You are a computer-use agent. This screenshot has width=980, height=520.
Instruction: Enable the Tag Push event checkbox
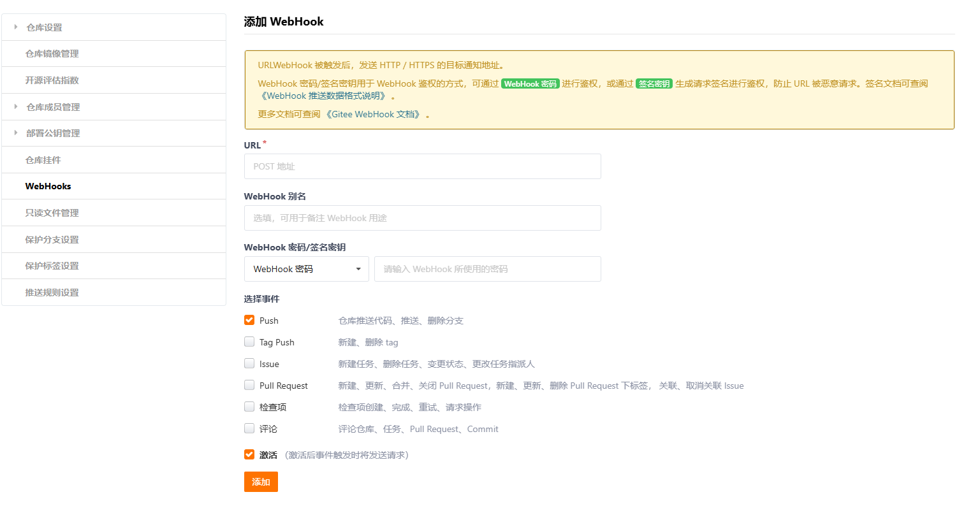click(249, 342)
